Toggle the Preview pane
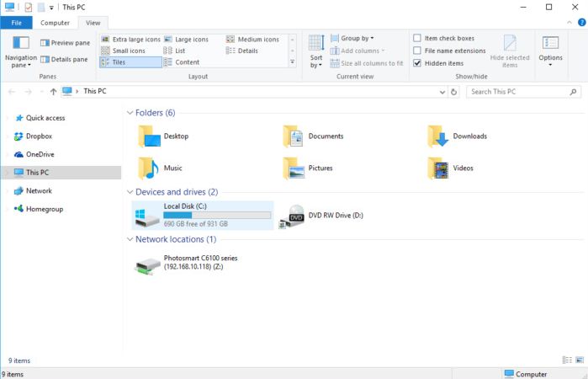The image size is (588, 379). (66, 43)
